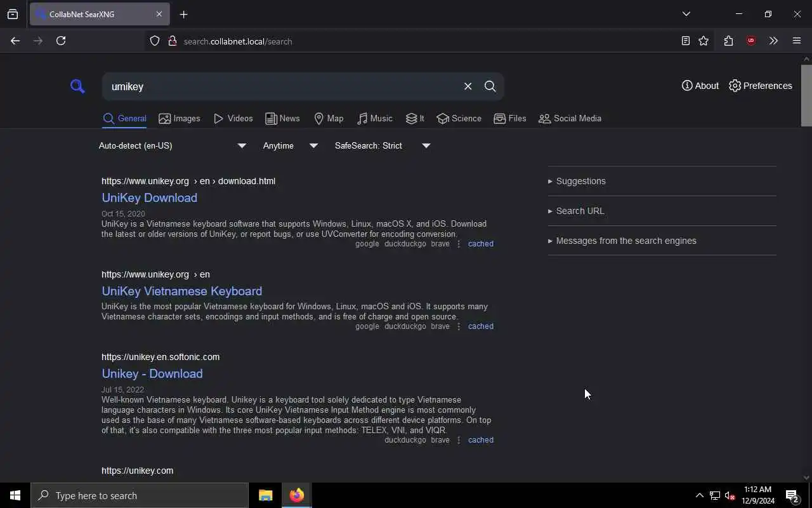Open more options for UniKey Download result
This screenshot has height=508, width=812.
coord(459,244)
